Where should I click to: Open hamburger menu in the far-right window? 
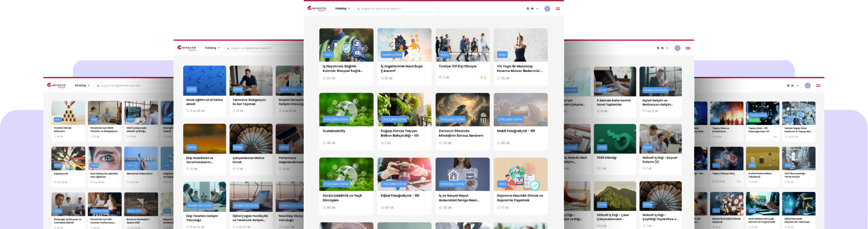(818, 86)
